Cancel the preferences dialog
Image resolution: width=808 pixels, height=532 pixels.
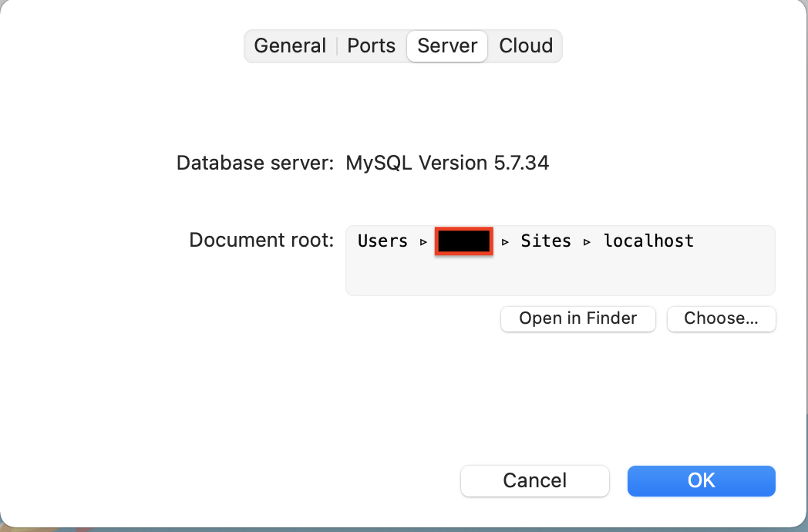point(535,481)
